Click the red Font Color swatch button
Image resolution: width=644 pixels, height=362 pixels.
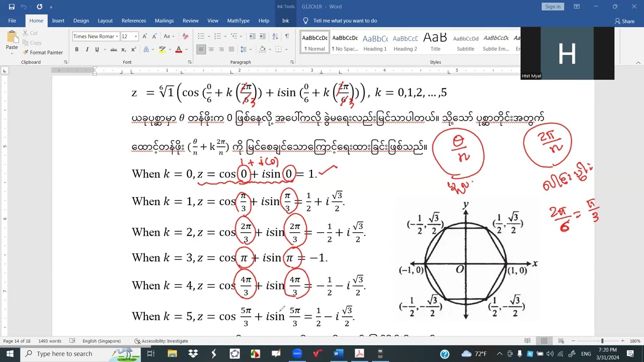coord(178,49)
